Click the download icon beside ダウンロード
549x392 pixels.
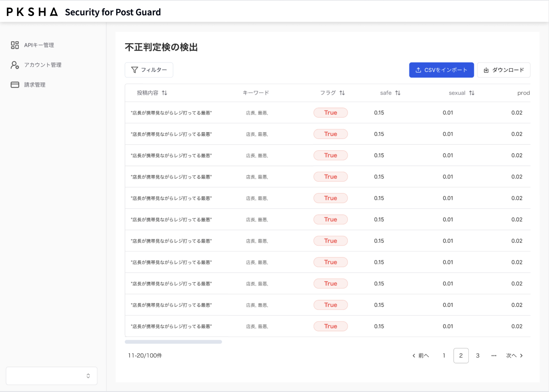[486, 70]
